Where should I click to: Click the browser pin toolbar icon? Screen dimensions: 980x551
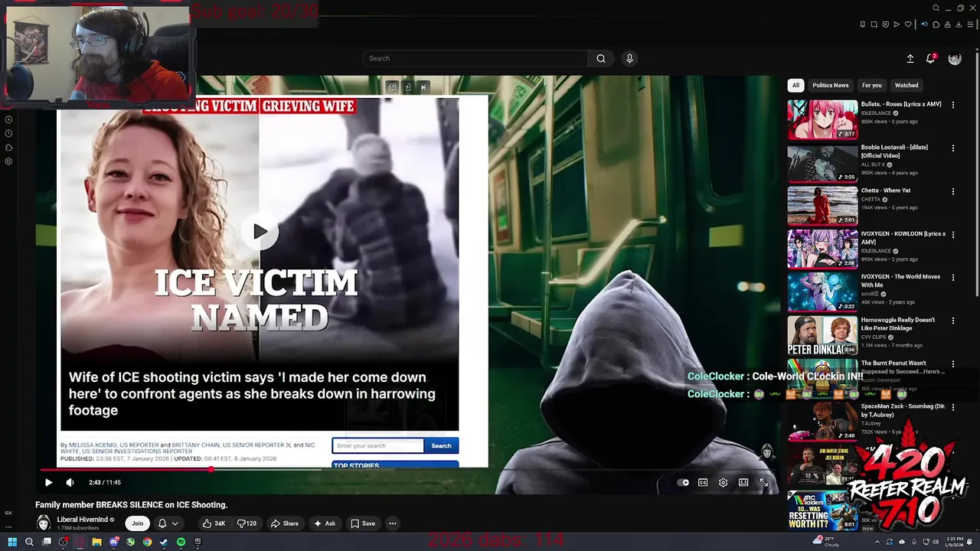pyautogui.click(x=862, y=24)
